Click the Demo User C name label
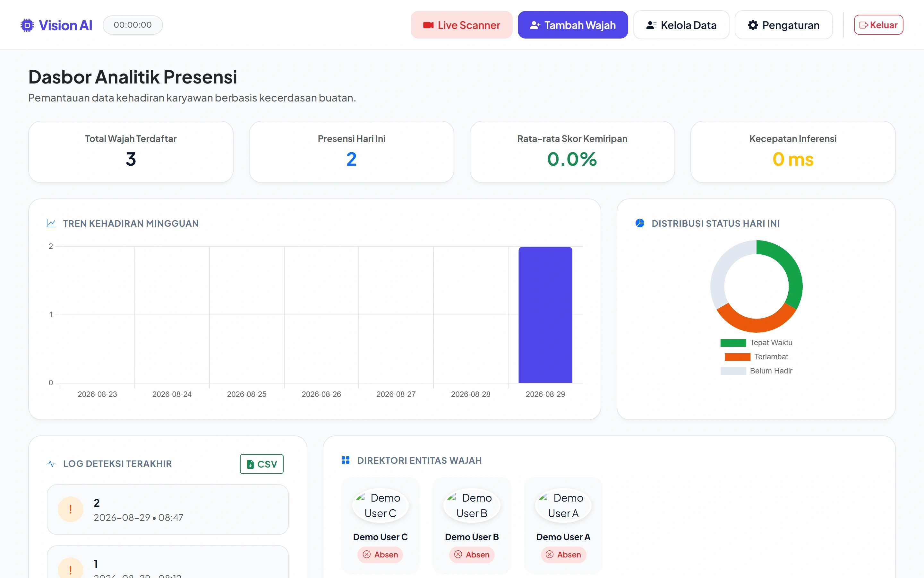This screenshot has height=578, width=924. click(x=380, y=537)
